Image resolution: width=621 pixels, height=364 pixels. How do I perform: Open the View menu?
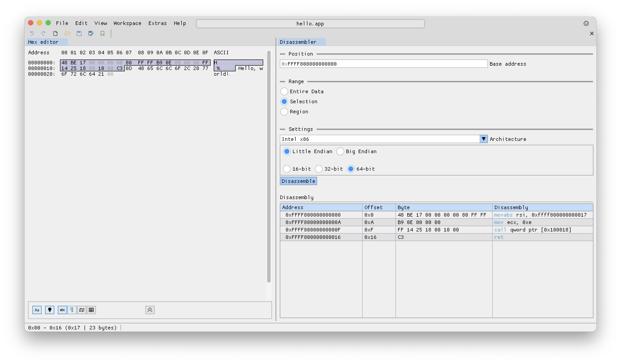point(101,23)
